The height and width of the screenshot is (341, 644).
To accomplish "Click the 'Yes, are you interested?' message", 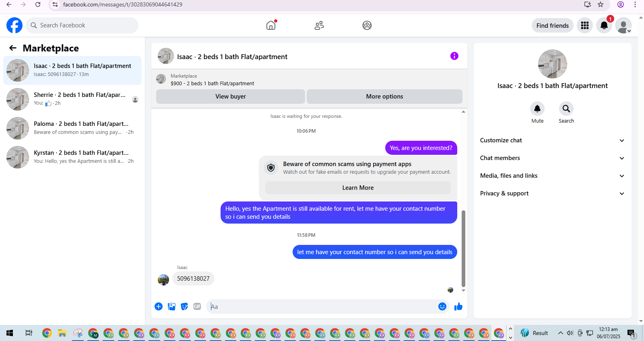I will tap(421, 148).
